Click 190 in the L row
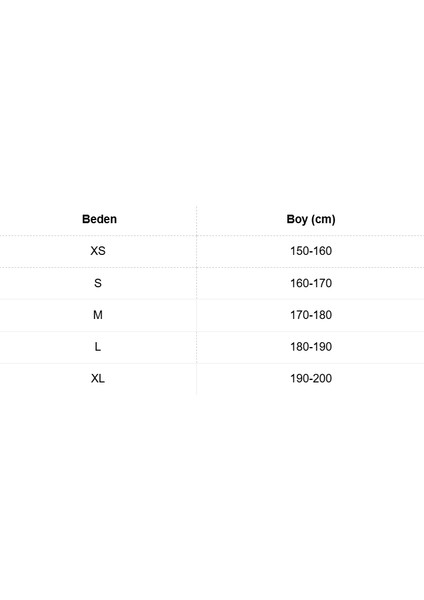Screen dimensions: 424x600 point(322,347)
